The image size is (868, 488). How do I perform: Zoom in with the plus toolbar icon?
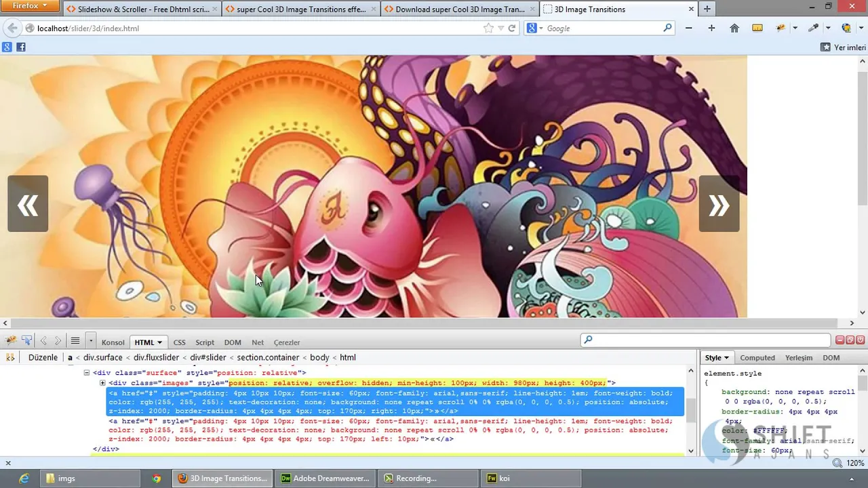[x=711, y=28]
